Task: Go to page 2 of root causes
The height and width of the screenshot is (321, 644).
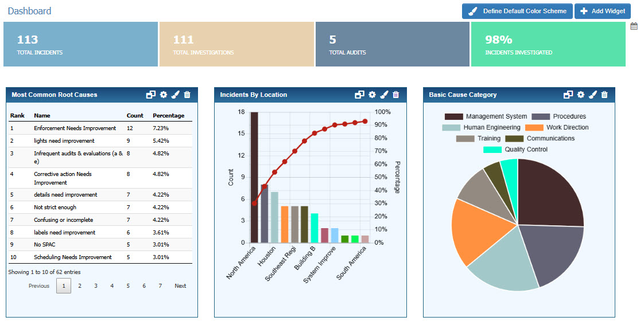Action: coord(80,286)
